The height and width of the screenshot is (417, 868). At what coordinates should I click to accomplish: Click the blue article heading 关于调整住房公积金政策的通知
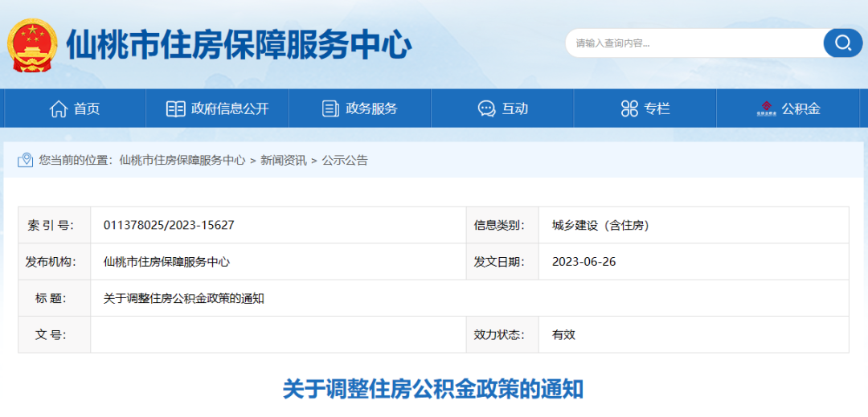click(x=433, y=389)
